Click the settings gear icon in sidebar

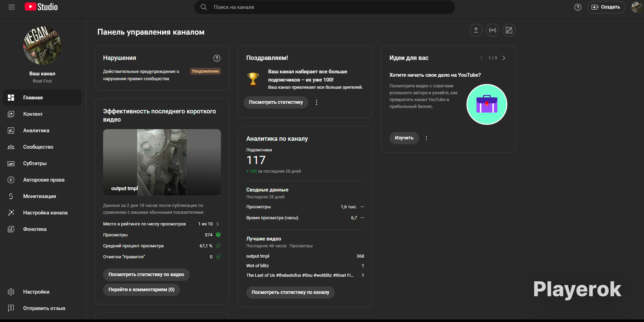pos(11,292)
